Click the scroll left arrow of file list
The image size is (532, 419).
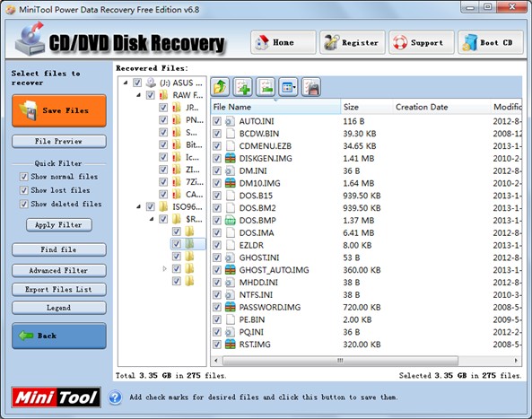[x=216, y=361]
